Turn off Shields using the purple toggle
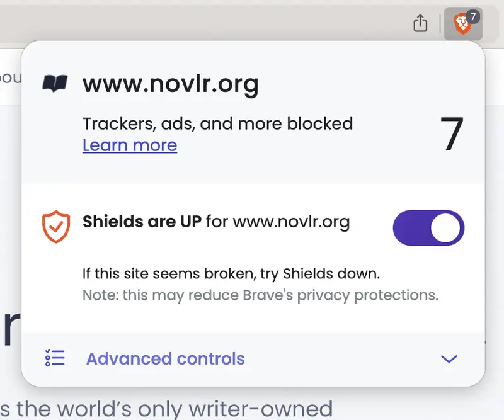 click(428, 227)
